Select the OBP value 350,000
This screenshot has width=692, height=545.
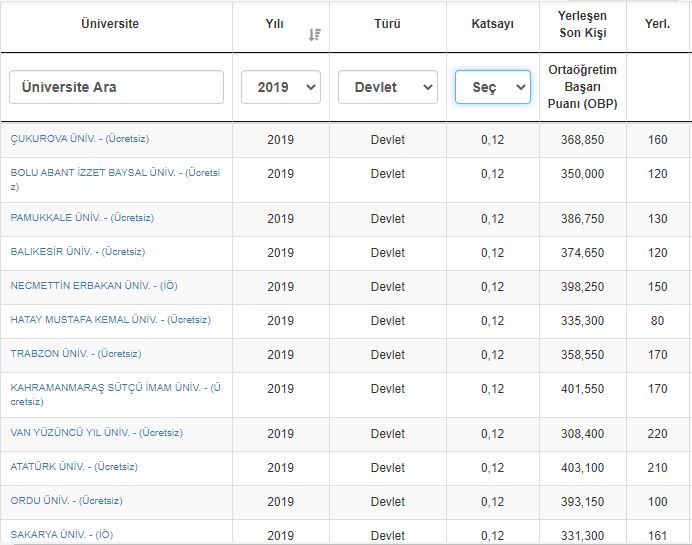point(583,174)
